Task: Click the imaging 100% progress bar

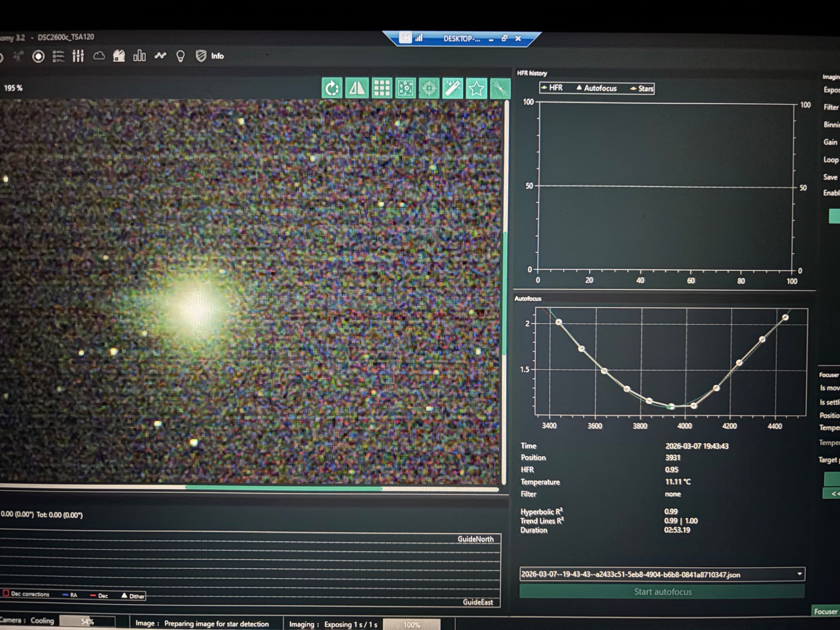Action: click(x=411, y=624)
